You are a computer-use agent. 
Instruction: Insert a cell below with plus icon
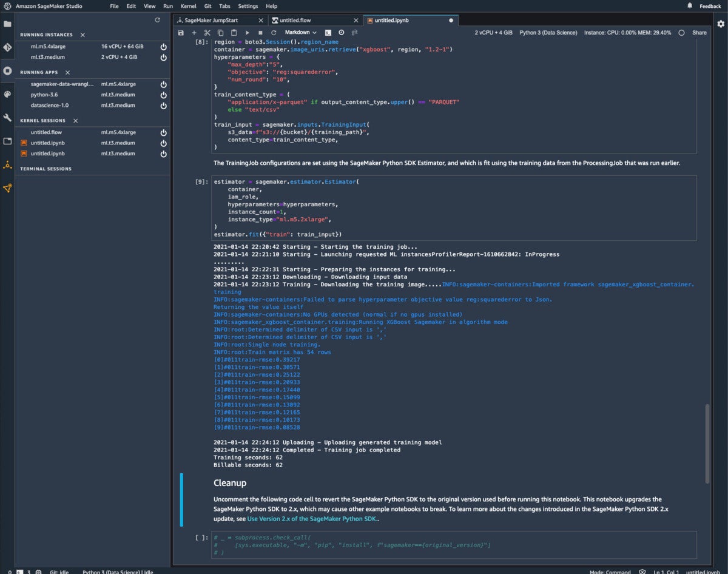coord(194,32)
